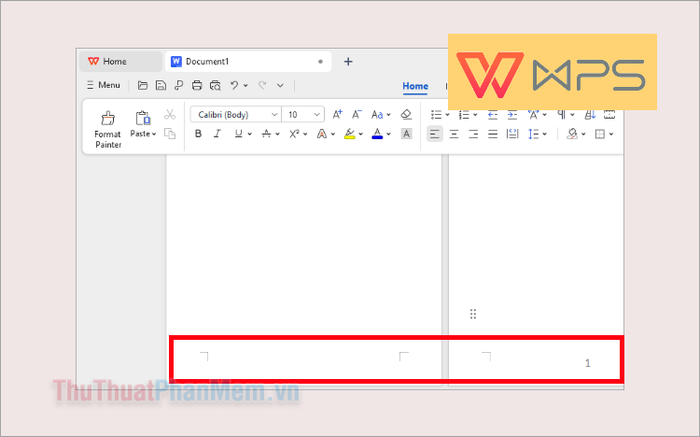Click the blue font color button

pos(377,133)
